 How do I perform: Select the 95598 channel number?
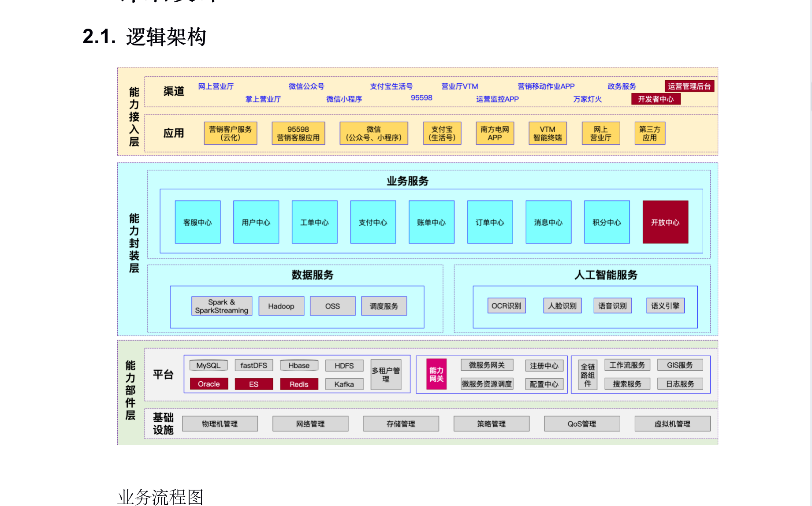[421, 98]
